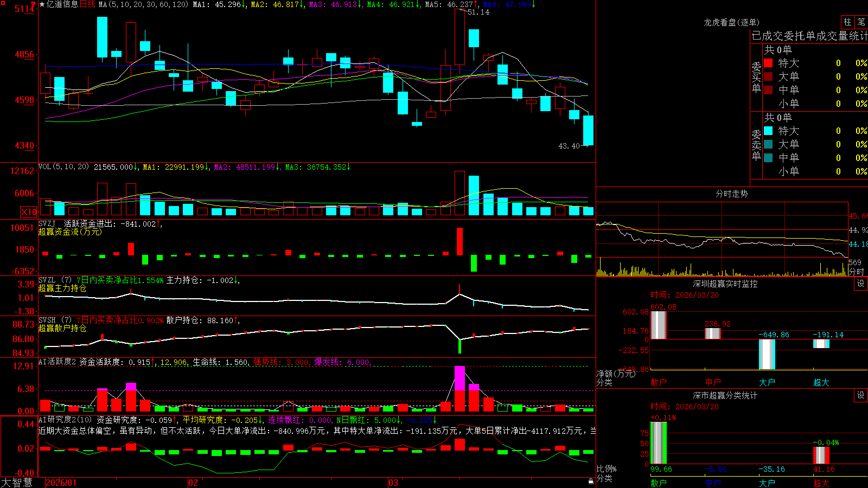Image resolution: width=868 pixels, height=488 pixels.
Task: Click the 委买单 section label
Action: pyautogui.click(x=756, y=77)
